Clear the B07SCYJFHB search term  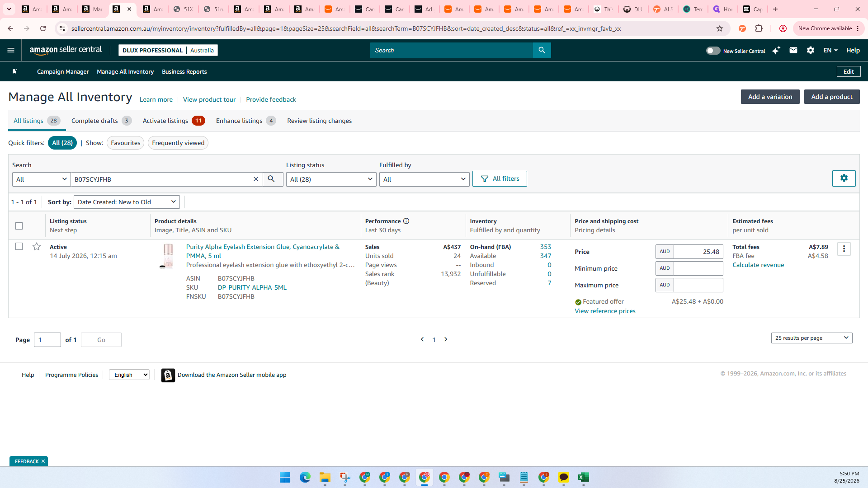pyautogui.click(x=256, y=179)
